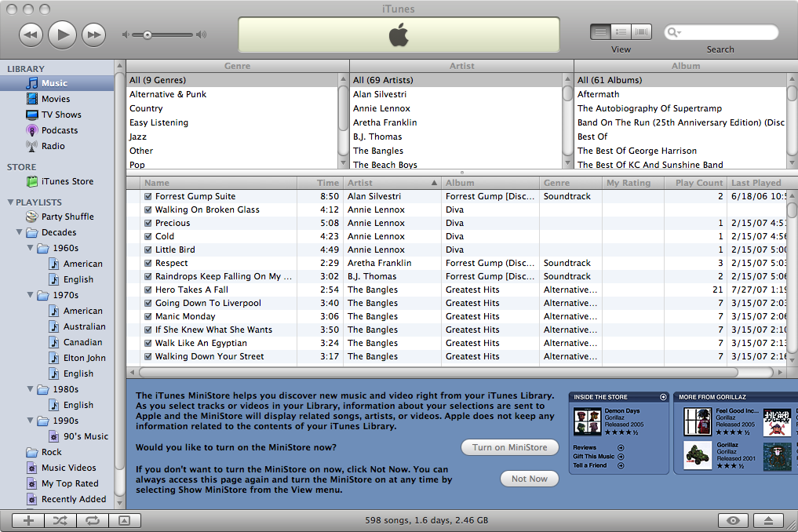Collapse the Decades folder triangle

(20, 232)
